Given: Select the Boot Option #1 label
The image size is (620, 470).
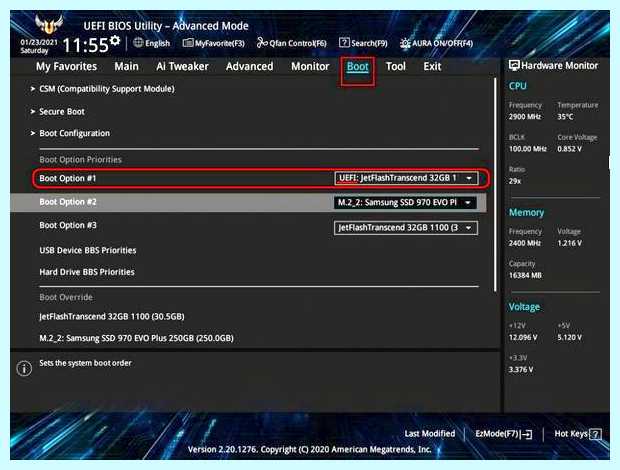Looking at the screenshot, I should coord(68,178).
